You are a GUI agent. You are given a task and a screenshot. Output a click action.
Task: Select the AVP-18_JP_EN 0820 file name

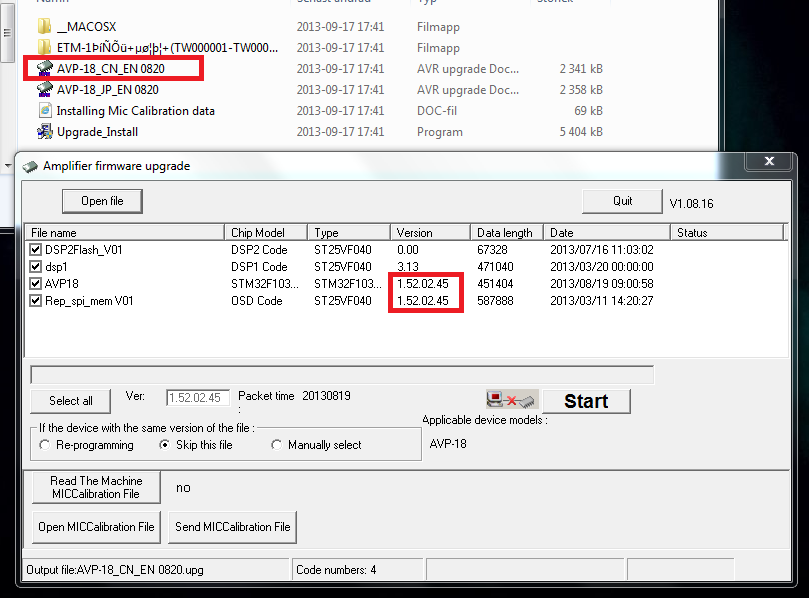tap(108, 90)
